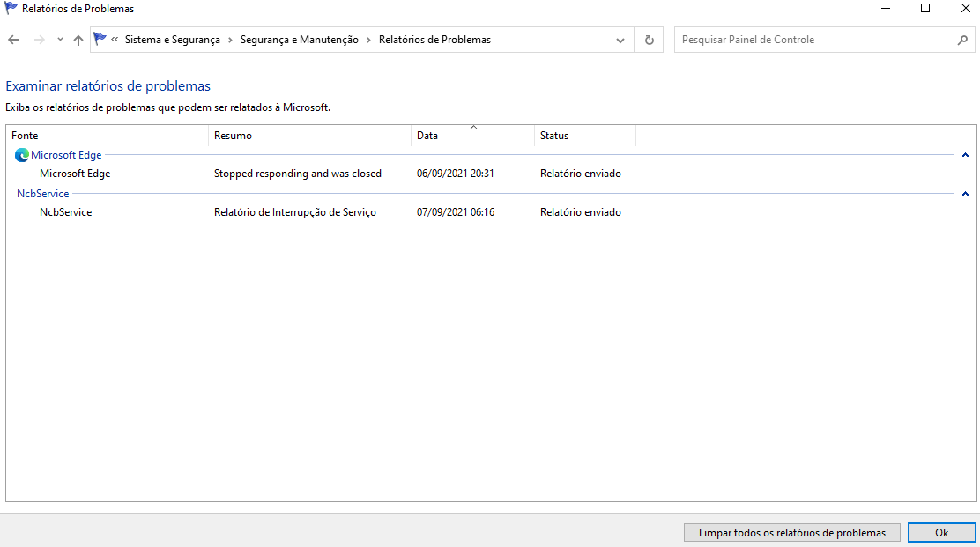Screen dimensions: 980x547
Task: Expand dropdown after Sistema e Segurança
Action: click(x=230, y=40)
